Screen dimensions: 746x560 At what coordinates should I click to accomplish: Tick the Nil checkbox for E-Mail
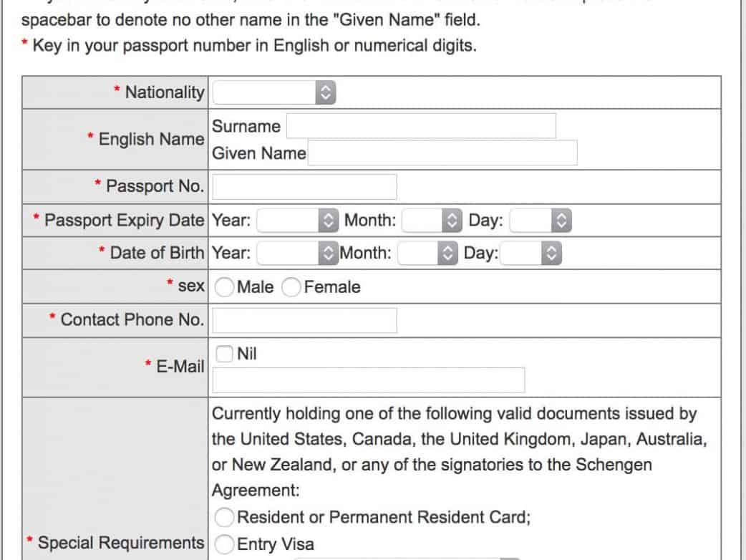click(224, 353)
